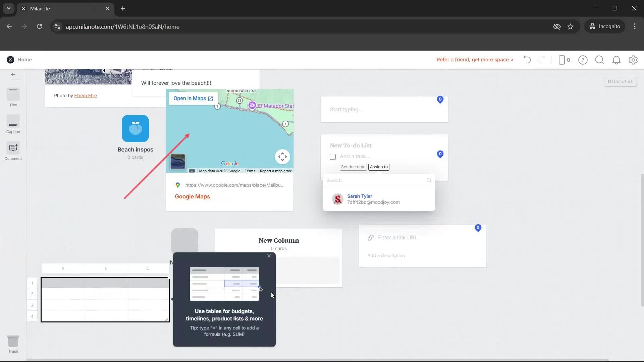Check the Add a task checkbox
Image resolution: width=644 pixels, height=362 pixels.
[x=332, y=157]
